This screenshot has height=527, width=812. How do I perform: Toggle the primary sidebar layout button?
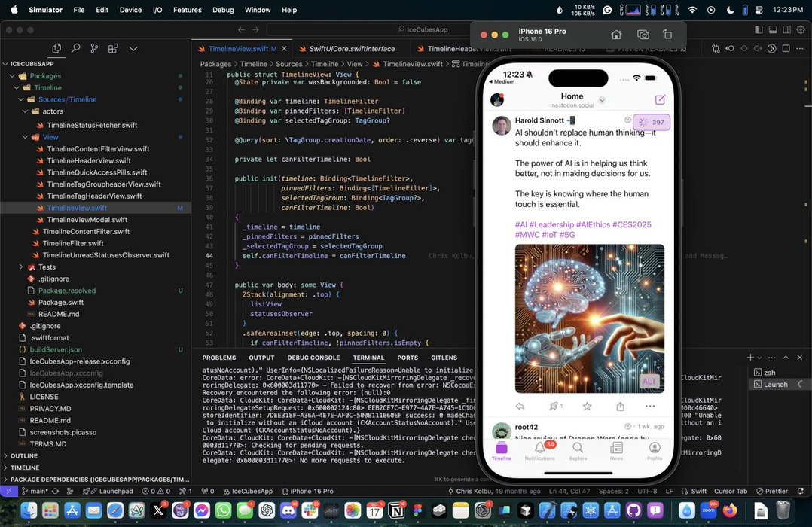tap(759, 29)
